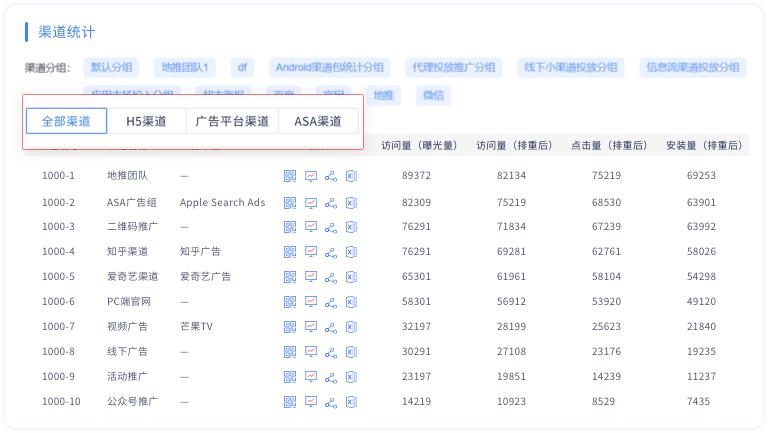View chart for channel 1000-3

click(x=311, y=227)
